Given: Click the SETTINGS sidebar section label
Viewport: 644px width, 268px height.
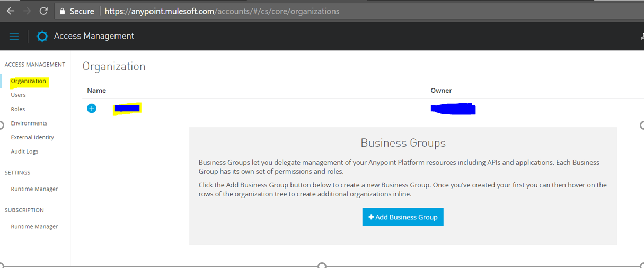Looking at the screenshot, I should (17, 173).
